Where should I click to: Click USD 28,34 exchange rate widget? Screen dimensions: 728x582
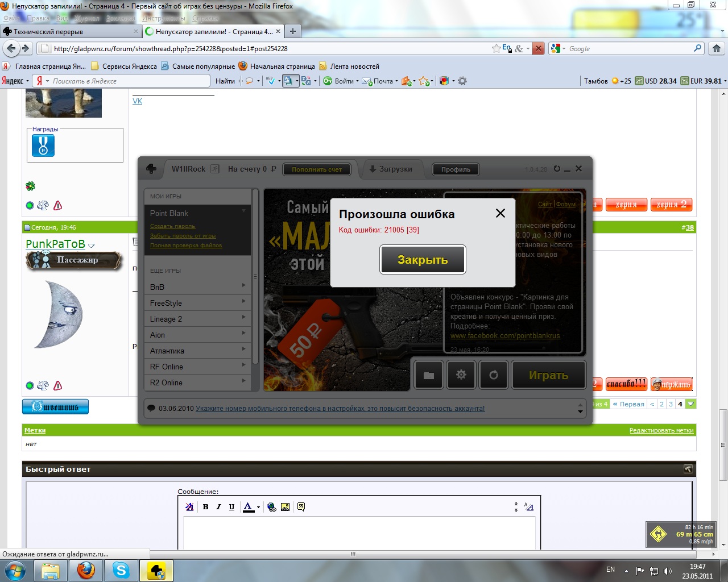pyautogui.click(x=656, y=81)
